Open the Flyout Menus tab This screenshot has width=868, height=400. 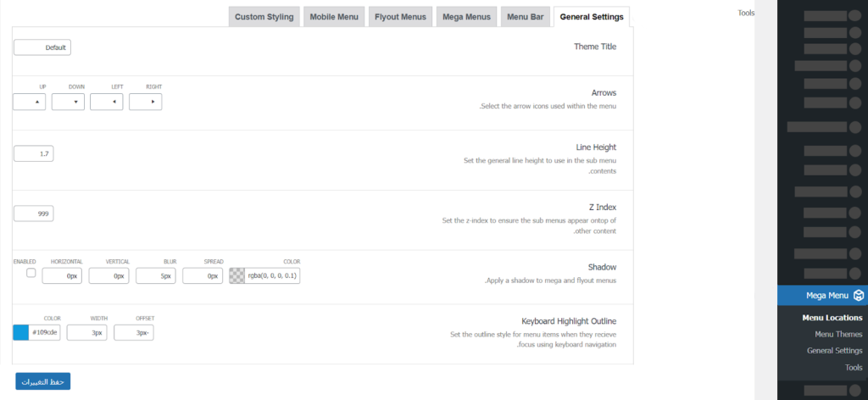point(401,17)
